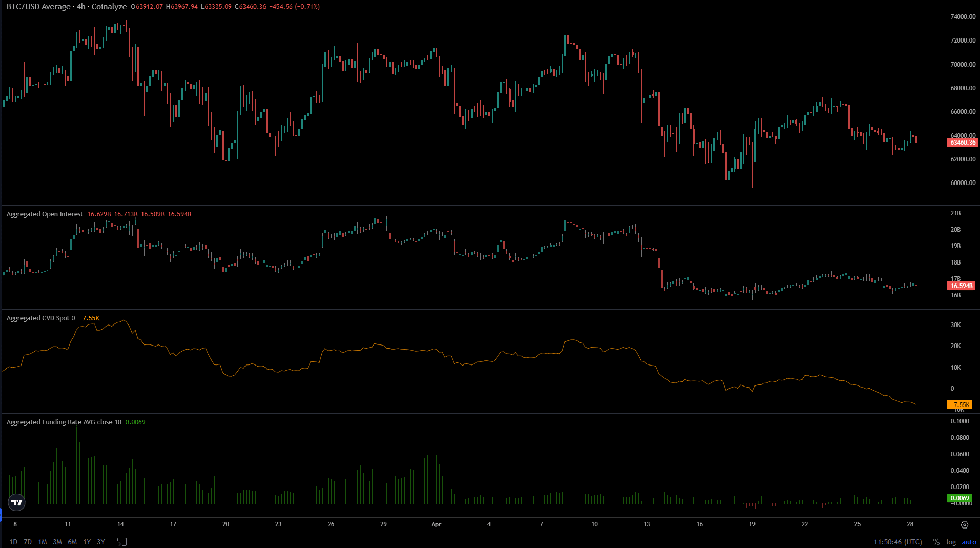Click the 74000.00 price axis label
Image resolution: width=980 pixels, height=548 pixels.
(x=963, y=17)
